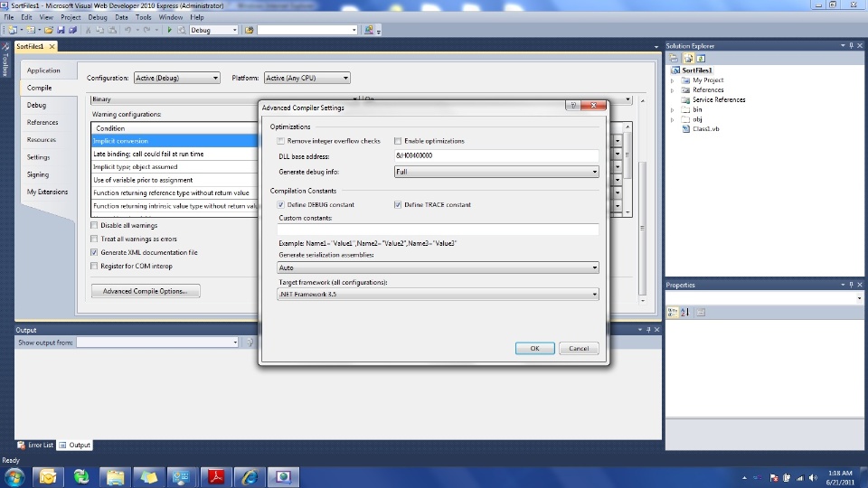Select the Application properties tab
Image resolution: width=868 pixels, height=488 pixels.
pyautogui.click(x=43, y=70)
